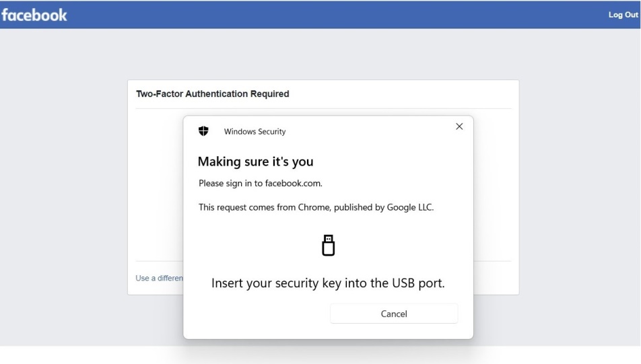Click the Windows Security shield icon
The image size is (641, 364).
point(203,131)
